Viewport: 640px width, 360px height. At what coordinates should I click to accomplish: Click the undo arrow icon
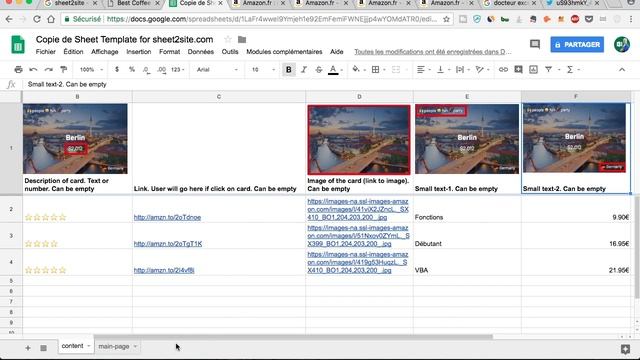[33, 69]
